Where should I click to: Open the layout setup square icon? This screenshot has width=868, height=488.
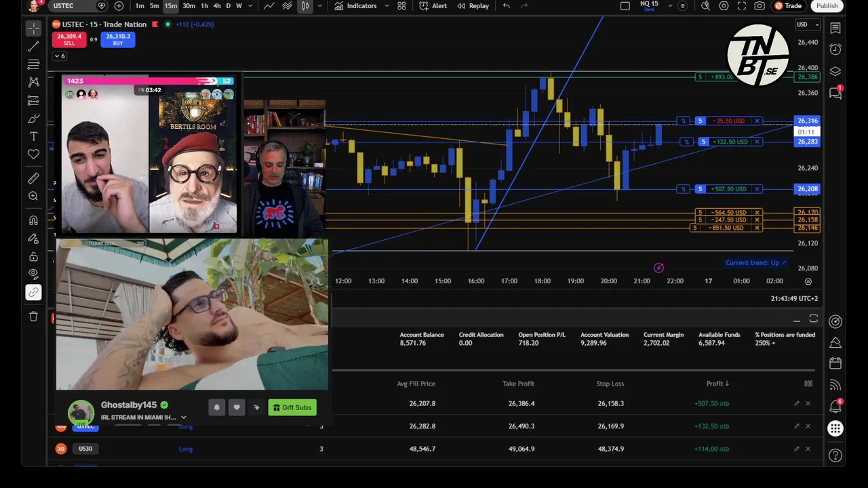pos(625,6)
